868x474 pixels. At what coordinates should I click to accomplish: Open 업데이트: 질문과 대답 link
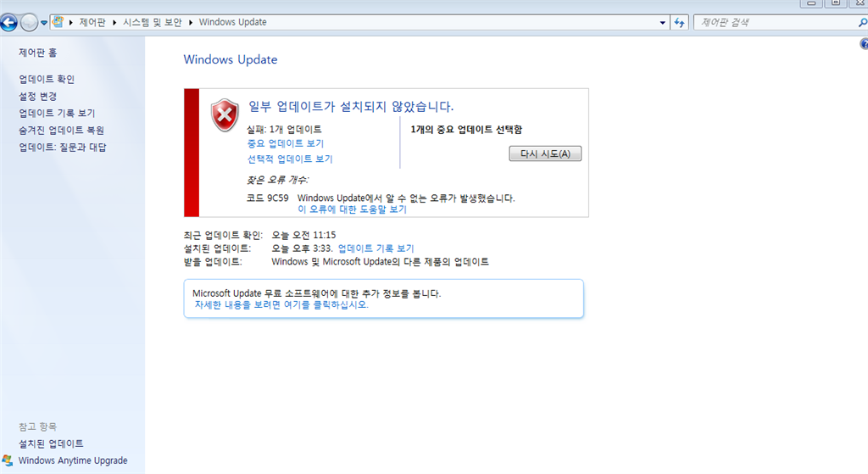tap(63, 148)
